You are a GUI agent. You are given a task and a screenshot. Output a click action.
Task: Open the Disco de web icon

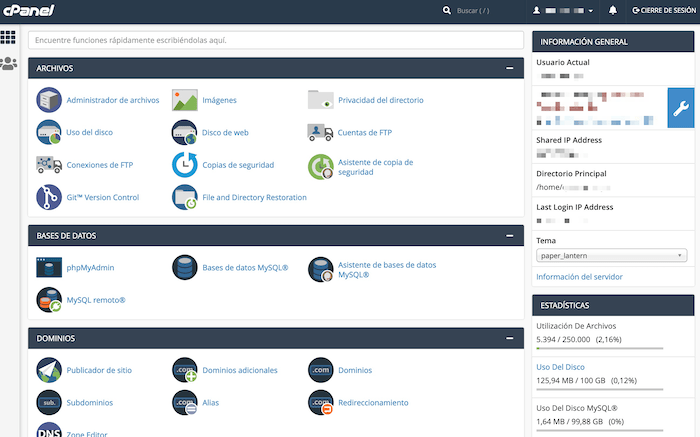[x=185, y=132]
